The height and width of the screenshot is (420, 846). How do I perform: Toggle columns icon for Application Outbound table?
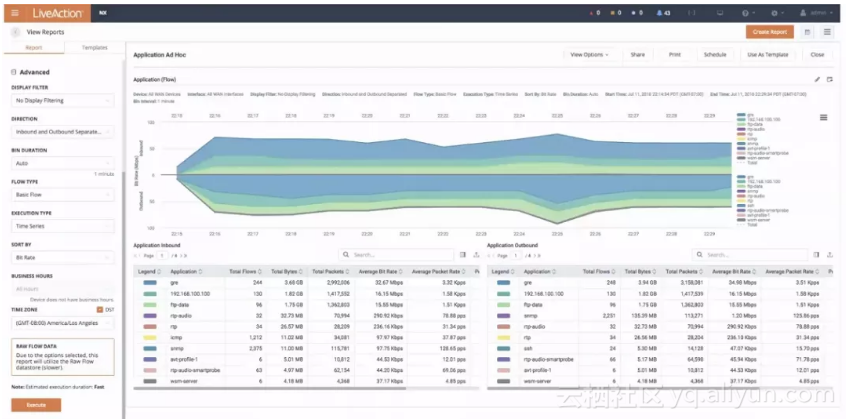point(816,255)
